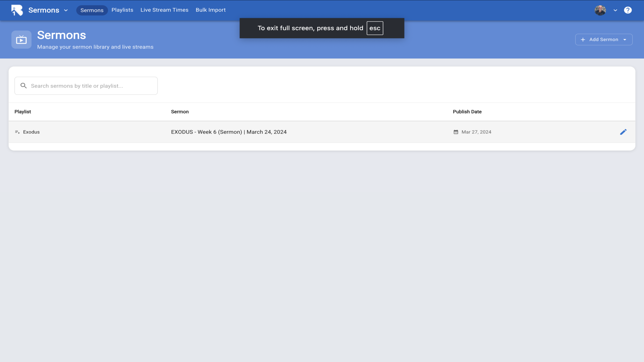Image resolution: width=644 pixels, height=362 pixels.
Task: Click the search magnifier icon
Action: 23,86
